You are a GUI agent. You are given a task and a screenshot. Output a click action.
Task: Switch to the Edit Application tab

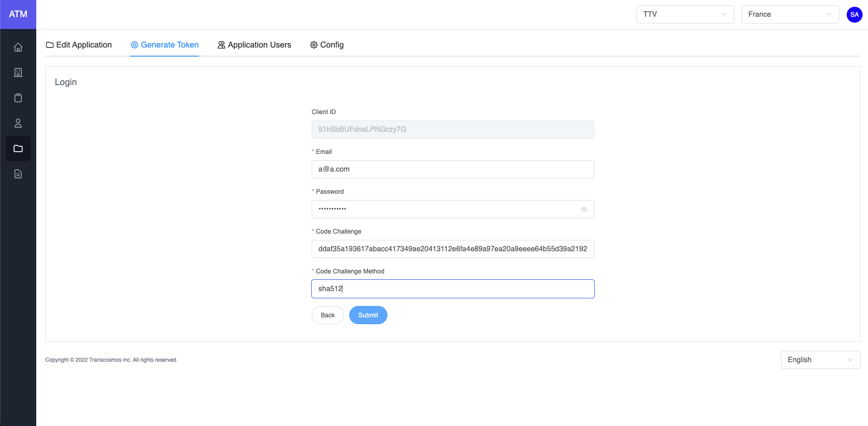tap(79, 45)
